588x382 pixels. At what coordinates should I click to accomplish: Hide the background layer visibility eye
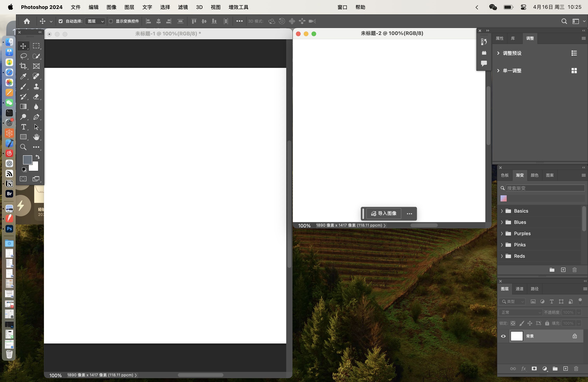coord(503,336)
